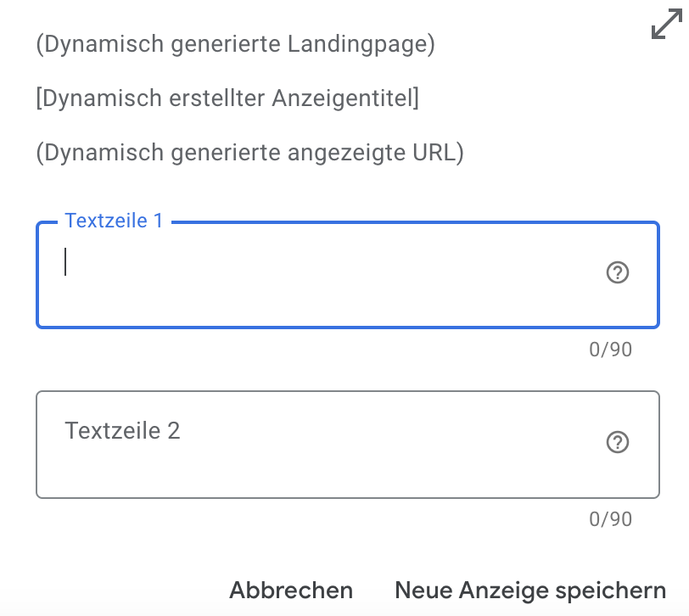
Task: Focus the Textzeile 1 input field
Action: 322,273
